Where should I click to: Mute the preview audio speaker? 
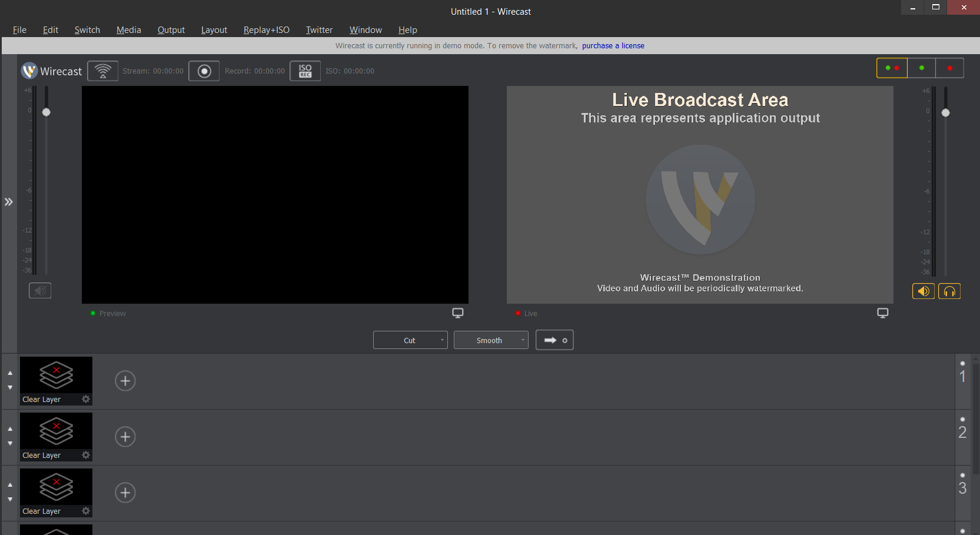(x=40, y=291)
